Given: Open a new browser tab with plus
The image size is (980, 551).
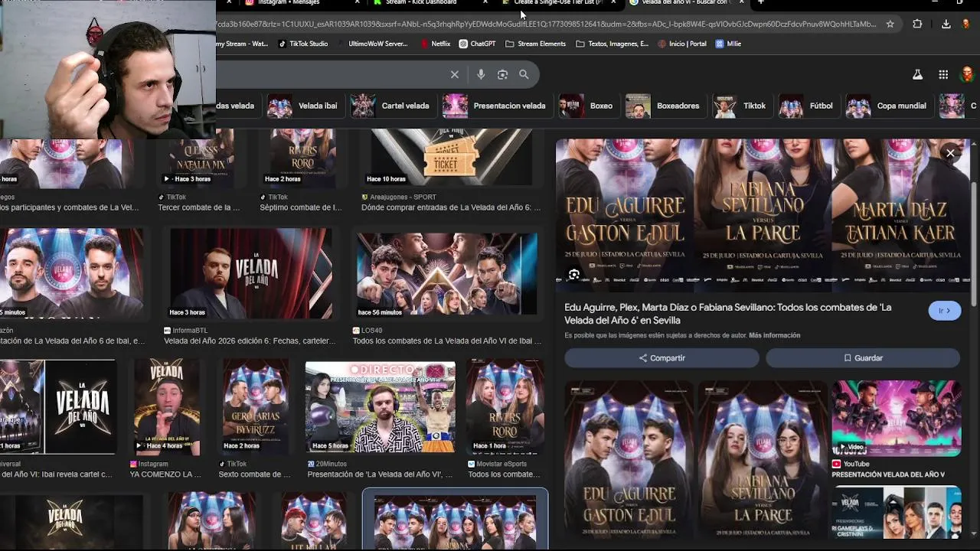Looking at the screenshot, I should coord(760,2).
